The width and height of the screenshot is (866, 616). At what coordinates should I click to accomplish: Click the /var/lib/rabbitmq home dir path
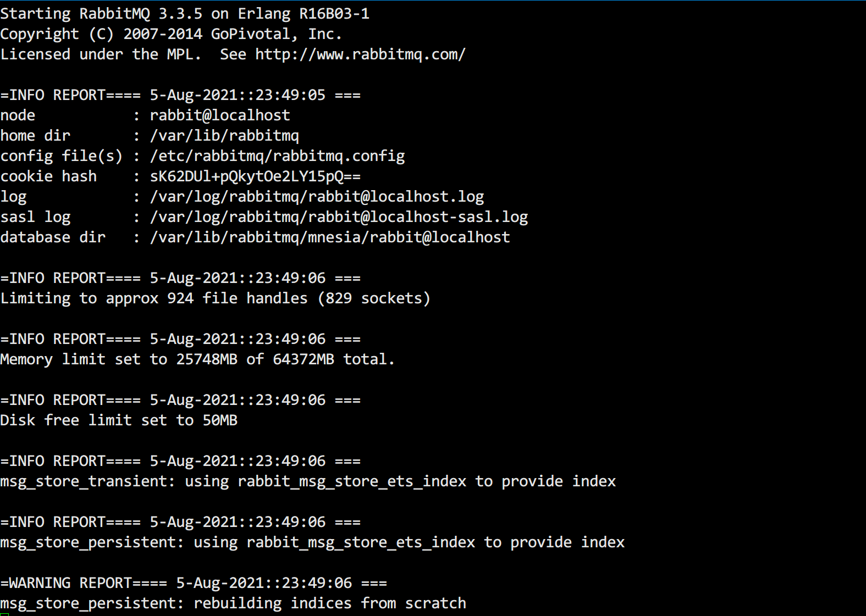click(x=224, y=136)
